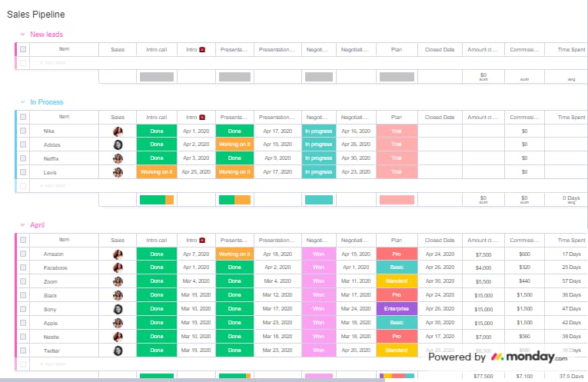The width and height of the screenshot is (588, 382).
Task: Tick the Levis row checkbox
Action: click(23, 172)
